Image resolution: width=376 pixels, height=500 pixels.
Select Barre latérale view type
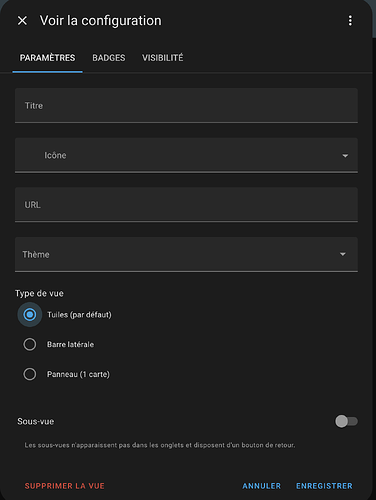(30, 344)
